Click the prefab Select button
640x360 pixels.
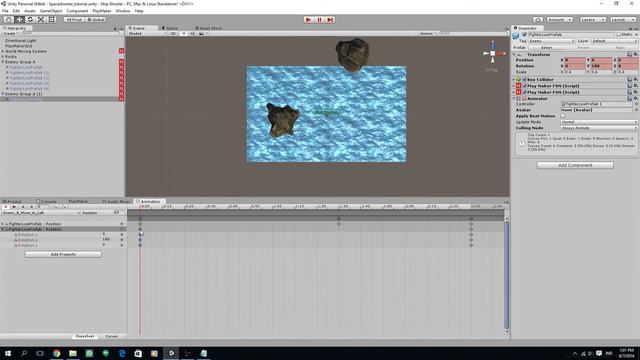[546, 48]
